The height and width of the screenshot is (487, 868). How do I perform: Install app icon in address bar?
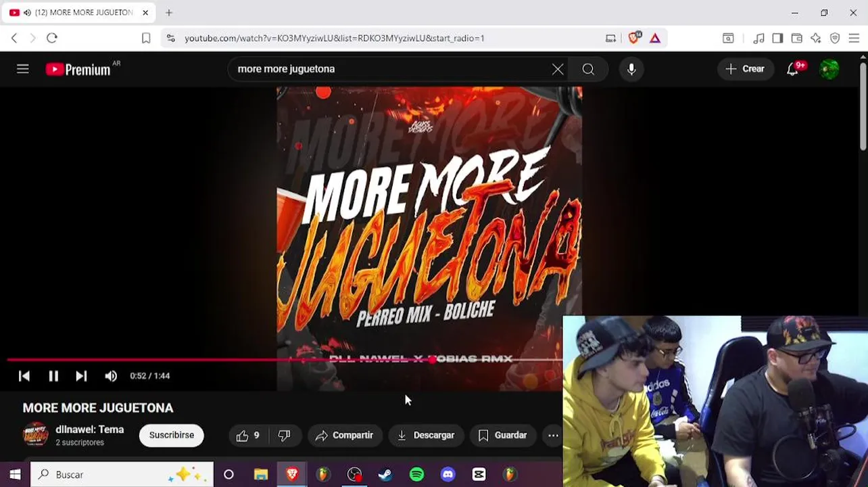[x=611, y=38]
